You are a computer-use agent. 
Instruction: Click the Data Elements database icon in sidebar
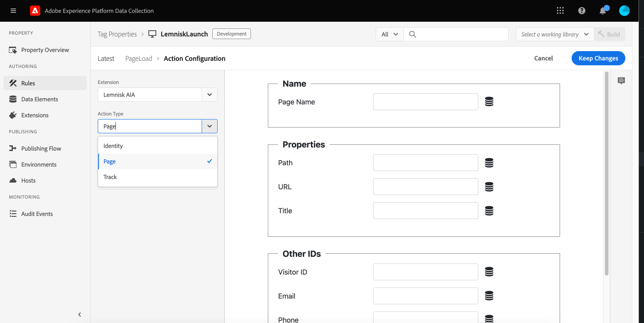[x=13, y=100]
